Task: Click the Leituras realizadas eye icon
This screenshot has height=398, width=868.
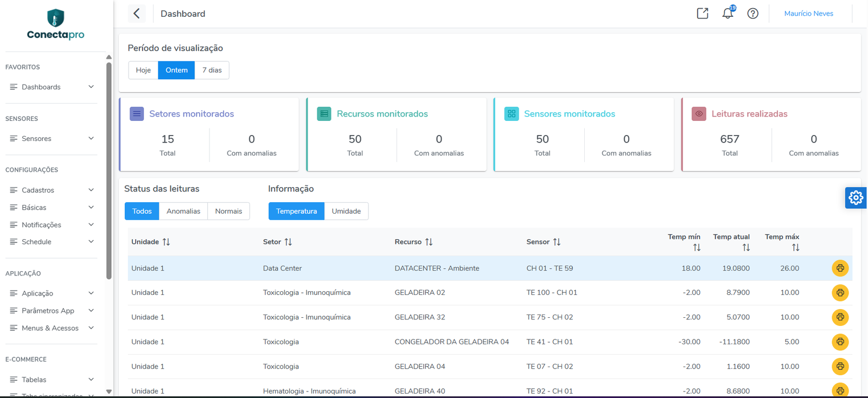Action: [x=699, y=114]
